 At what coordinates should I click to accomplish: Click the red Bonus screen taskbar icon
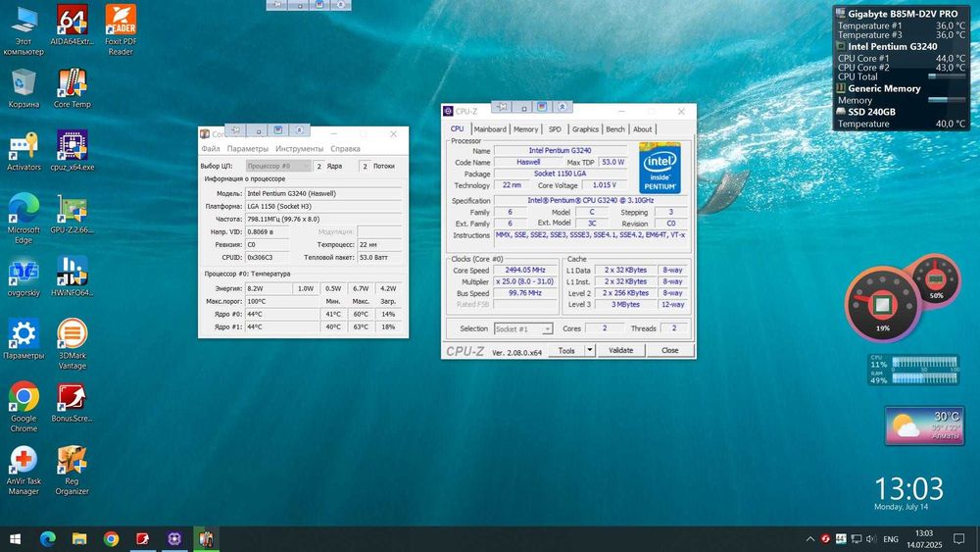tap(142, 539)
